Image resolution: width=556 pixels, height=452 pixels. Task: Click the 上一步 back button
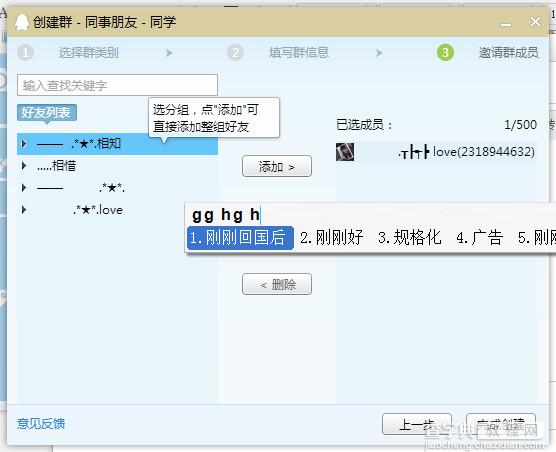pos(417,424)
